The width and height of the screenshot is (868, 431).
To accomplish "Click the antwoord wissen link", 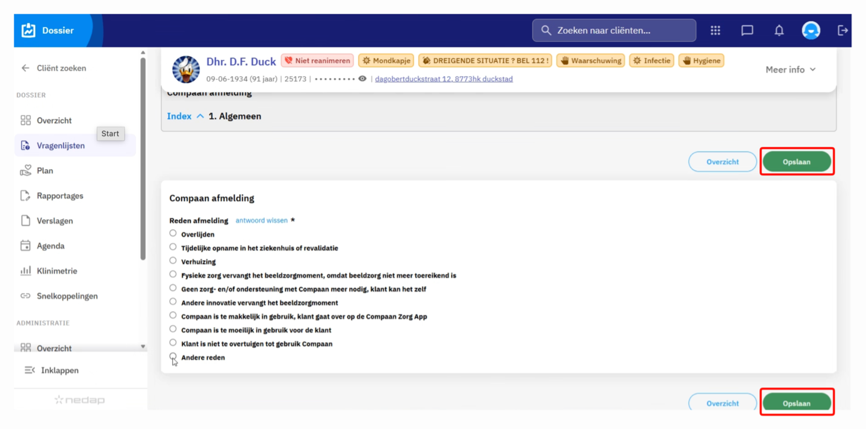I will coord(262,220).
